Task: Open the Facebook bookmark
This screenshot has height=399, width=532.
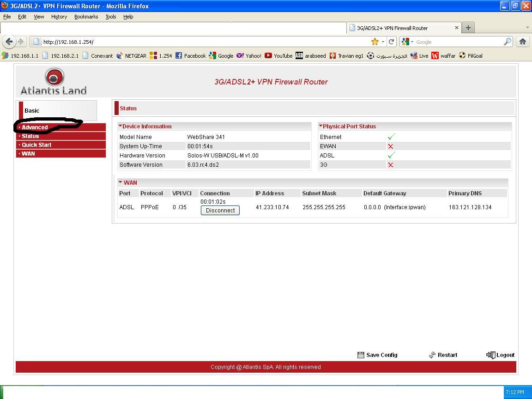Action: 191,55
